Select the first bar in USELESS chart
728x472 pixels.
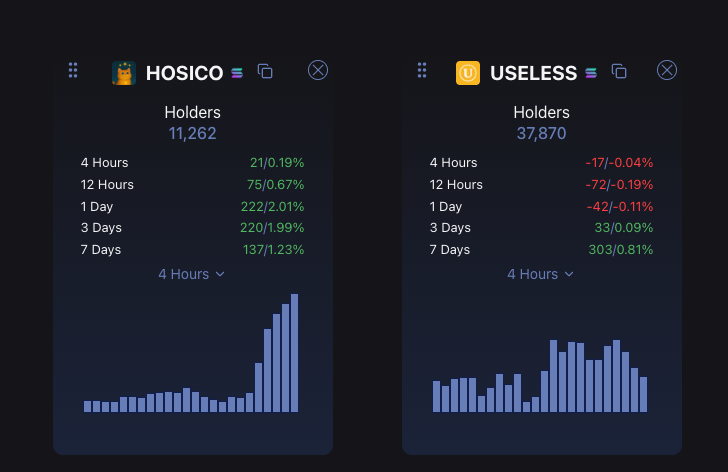point(437,396)
